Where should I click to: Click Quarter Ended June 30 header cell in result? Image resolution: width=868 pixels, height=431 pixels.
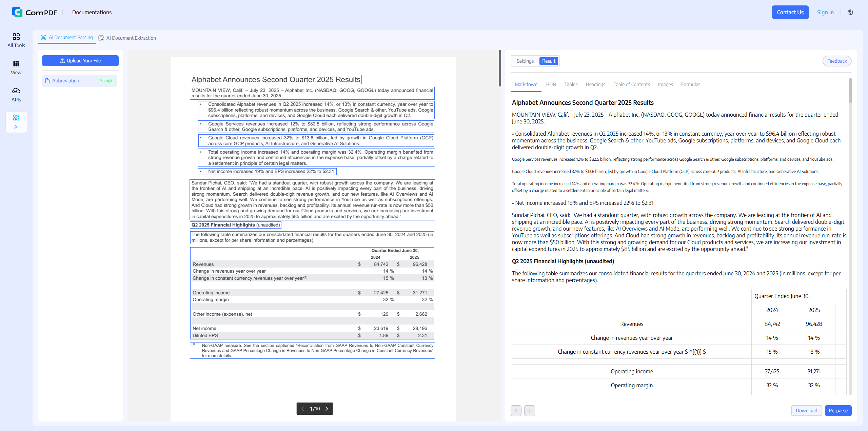coord(798,296)
